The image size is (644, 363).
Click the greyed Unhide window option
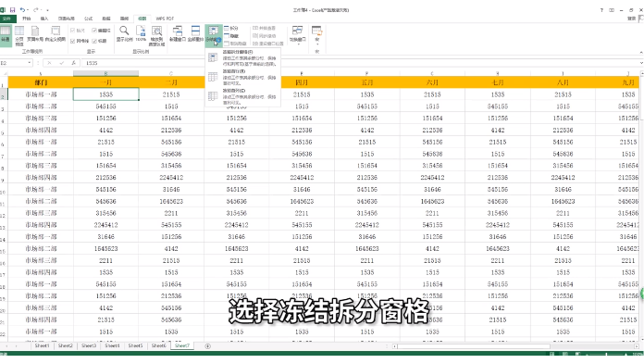(236, 44)
